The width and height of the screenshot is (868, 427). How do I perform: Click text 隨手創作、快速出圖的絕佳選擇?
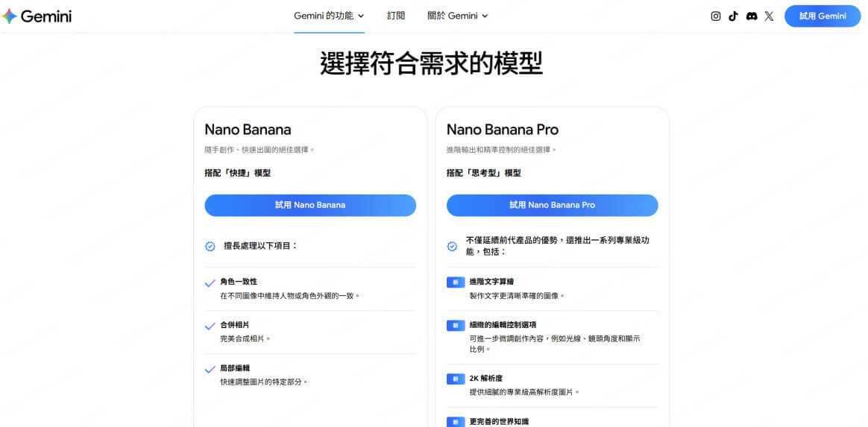click(260, 150)
